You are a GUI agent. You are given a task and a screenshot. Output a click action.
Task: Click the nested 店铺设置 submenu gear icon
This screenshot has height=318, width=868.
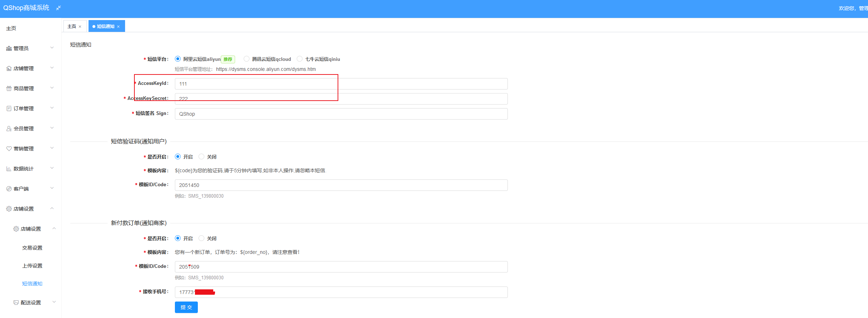(x=16, y=229)
